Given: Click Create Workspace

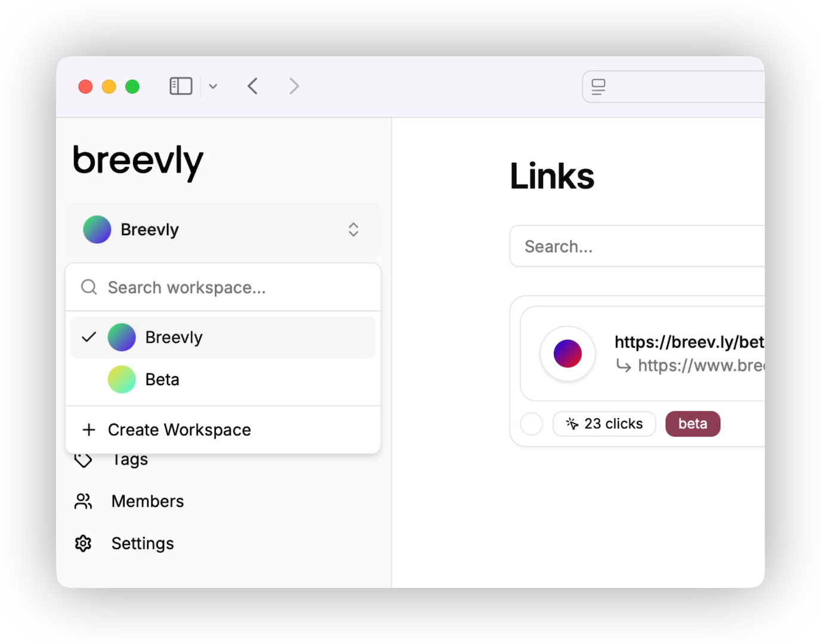Looking at the screenshot, I should pyautogui.click(x=179, y=430).
